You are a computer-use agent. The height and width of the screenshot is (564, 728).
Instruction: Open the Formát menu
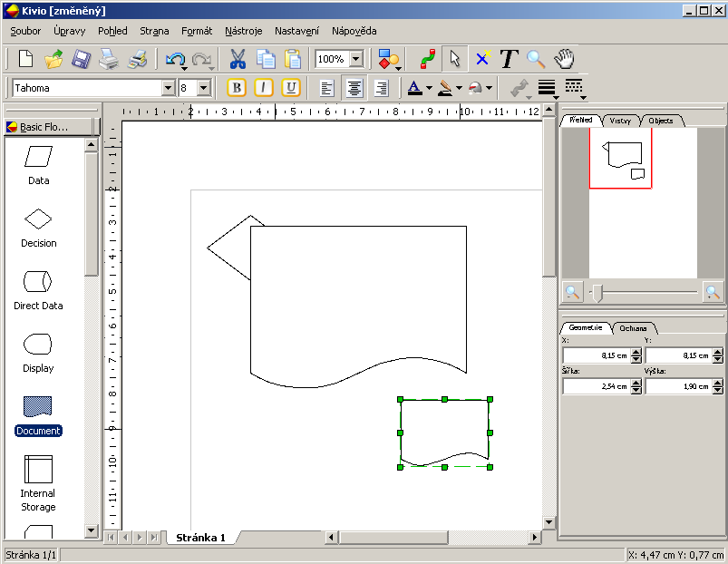tap(197, 31)
